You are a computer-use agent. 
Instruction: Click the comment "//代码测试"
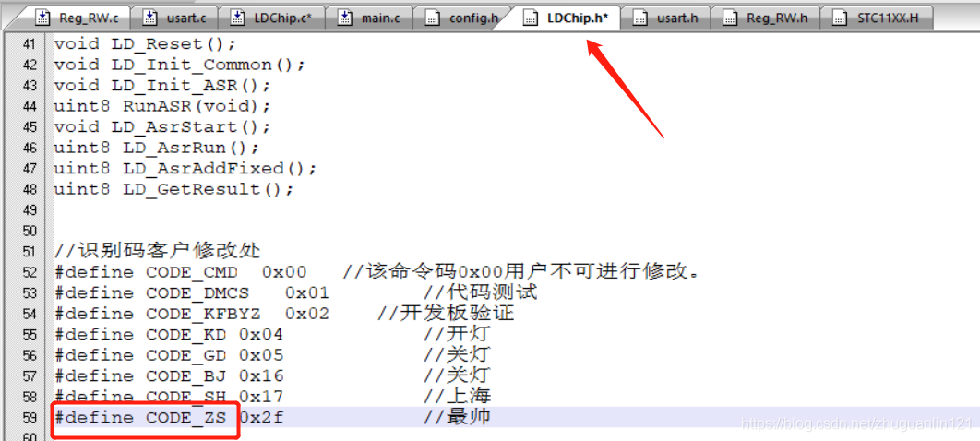(480, 292)
